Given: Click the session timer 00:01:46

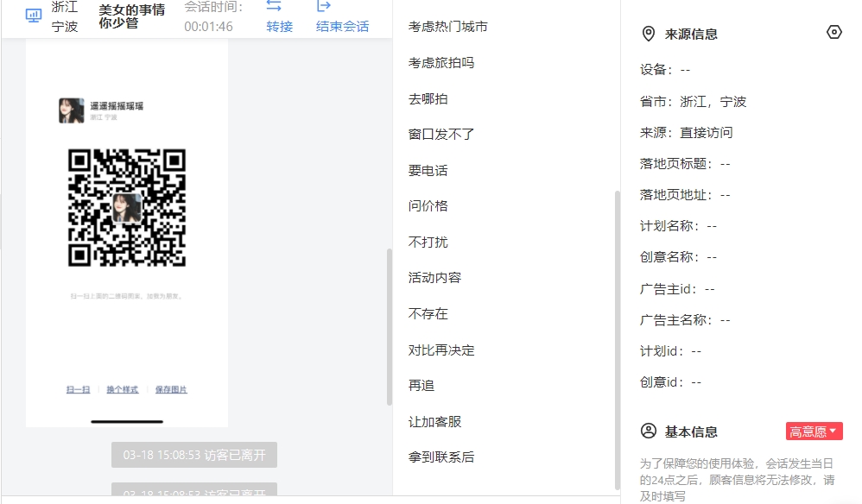Looking at the screenshot, I should tap(208, 27).
